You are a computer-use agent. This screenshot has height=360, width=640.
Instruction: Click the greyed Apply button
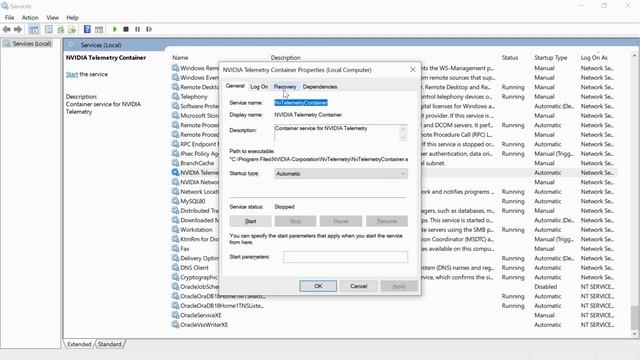399,286
